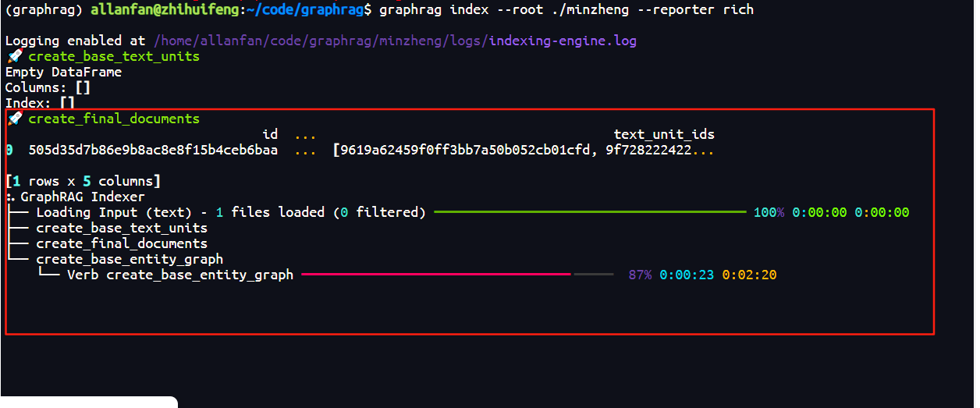The width and height of the screenshot is (980, 408).
Task: Click the 100% progress percentage
Action: [x=769, y=212]
